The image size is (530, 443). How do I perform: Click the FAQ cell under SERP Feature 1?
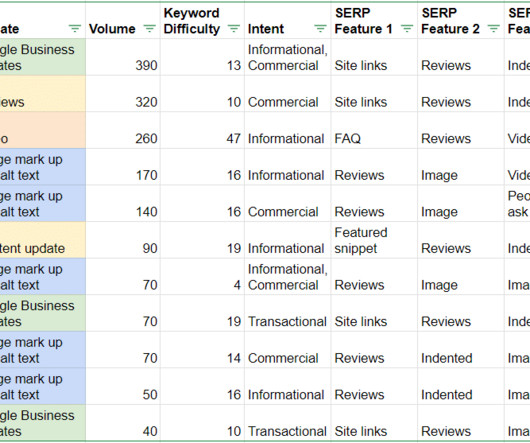click(x=374, y=130)
